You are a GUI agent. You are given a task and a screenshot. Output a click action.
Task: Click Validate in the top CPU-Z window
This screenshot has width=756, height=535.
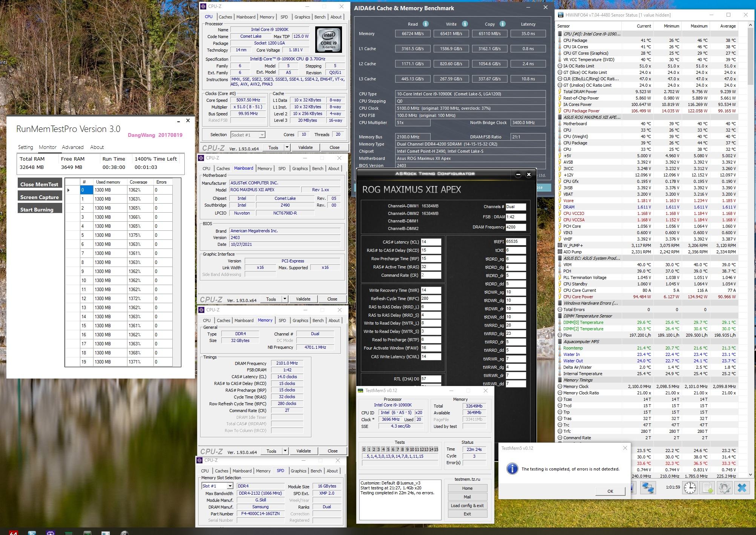point(305,147)
